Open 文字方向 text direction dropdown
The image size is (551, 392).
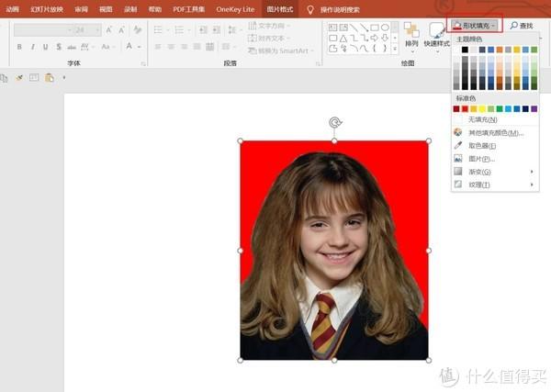pos(269,26)
